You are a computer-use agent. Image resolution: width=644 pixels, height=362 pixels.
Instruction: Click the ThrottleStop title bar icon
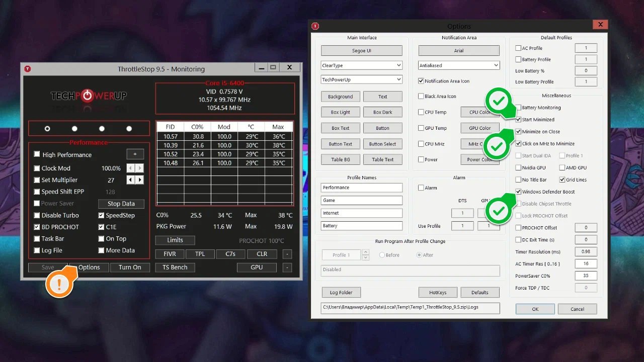[28, 68]
